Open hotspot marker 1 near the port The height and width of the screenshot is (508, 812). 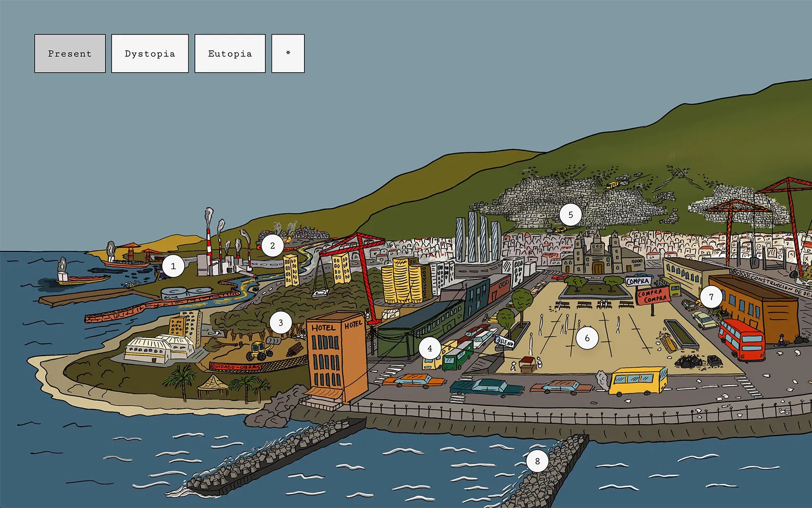173,266
